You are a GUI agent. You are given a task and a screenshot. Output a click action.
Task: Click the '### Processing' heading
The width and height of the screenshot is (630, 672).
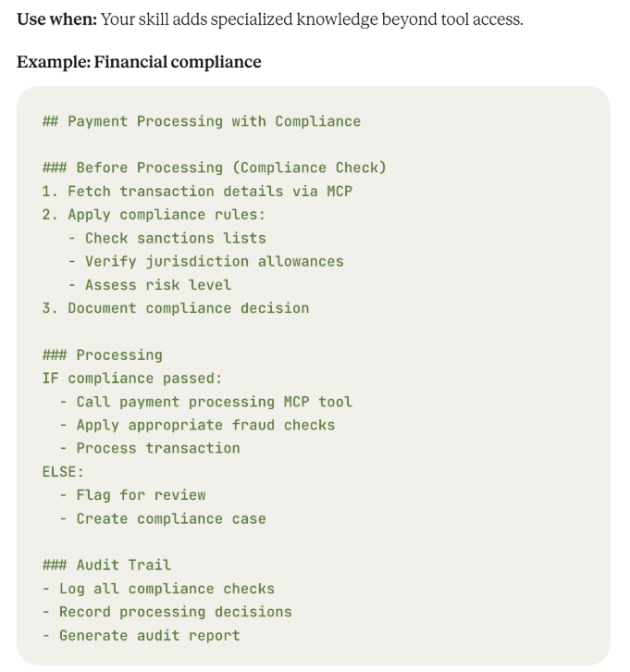103,355
